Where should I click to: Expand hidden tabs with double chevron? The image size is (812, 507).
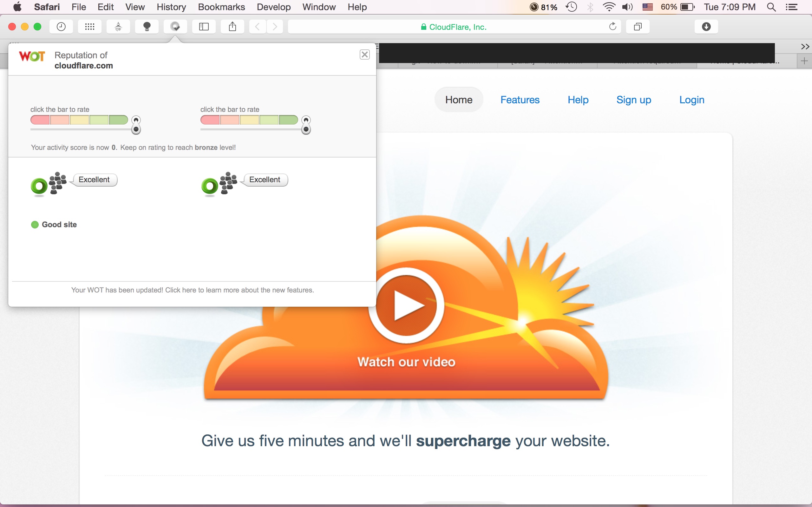pyautogui.click(x=805, y=47)
